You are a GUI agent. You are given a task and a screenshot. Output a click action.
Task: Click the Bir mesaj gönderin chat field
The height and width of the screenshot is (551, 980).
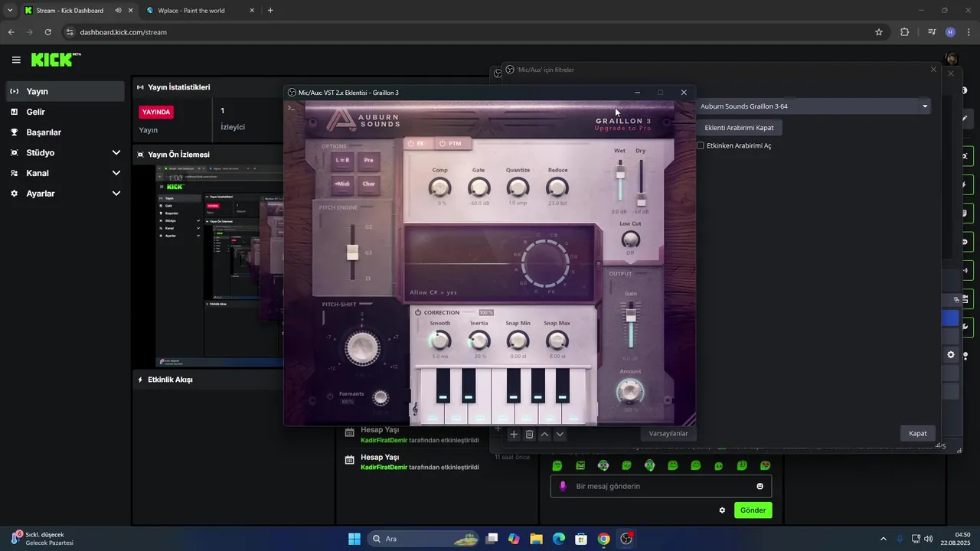(x=661, y=486)
